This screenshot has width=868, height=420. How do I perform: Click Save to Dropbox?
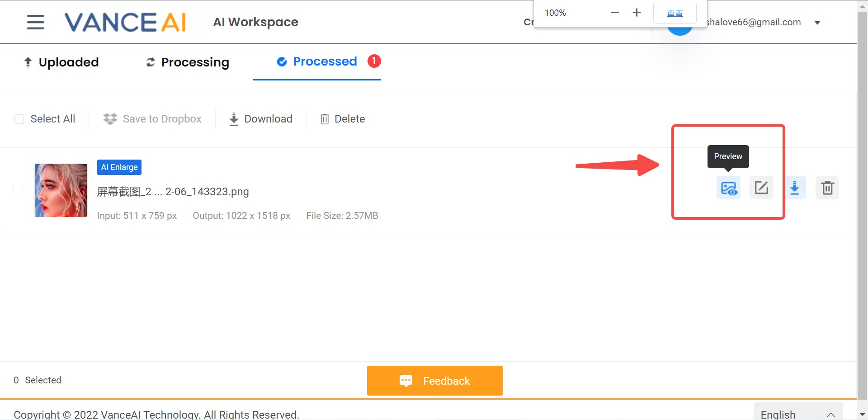pyautogui.click(x=152, y=119)
